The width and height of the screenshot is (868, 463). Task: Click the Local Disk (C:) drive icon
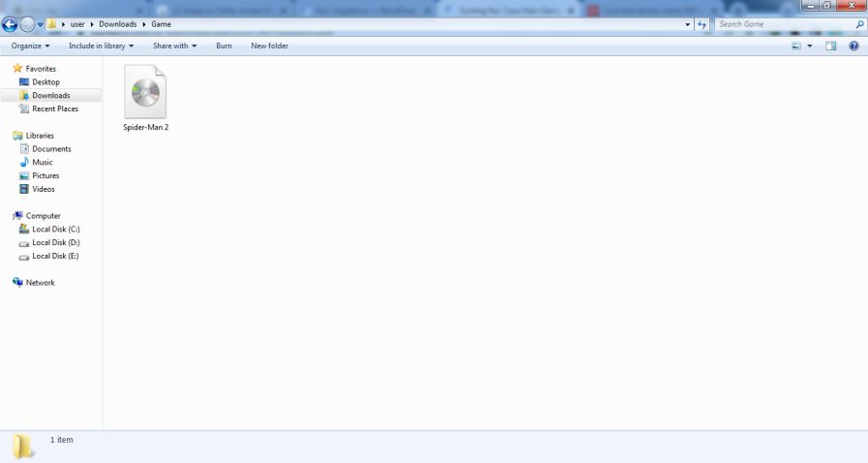(24, 229)
